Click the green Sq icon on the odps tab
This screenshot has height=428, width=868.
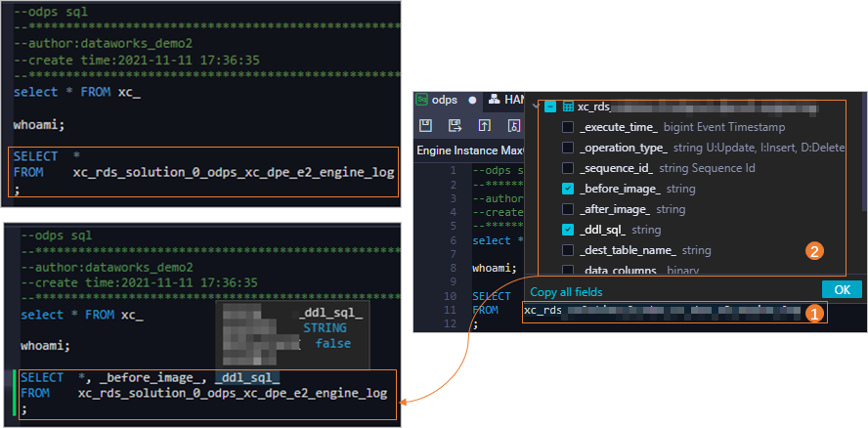[422, 100]
